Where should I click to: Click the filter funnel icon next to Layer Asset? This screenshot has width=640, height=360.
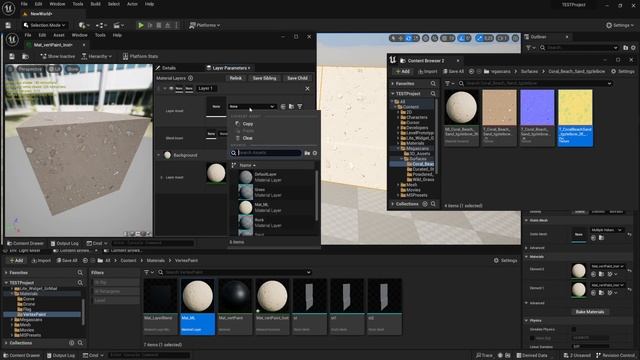point(300,107)
